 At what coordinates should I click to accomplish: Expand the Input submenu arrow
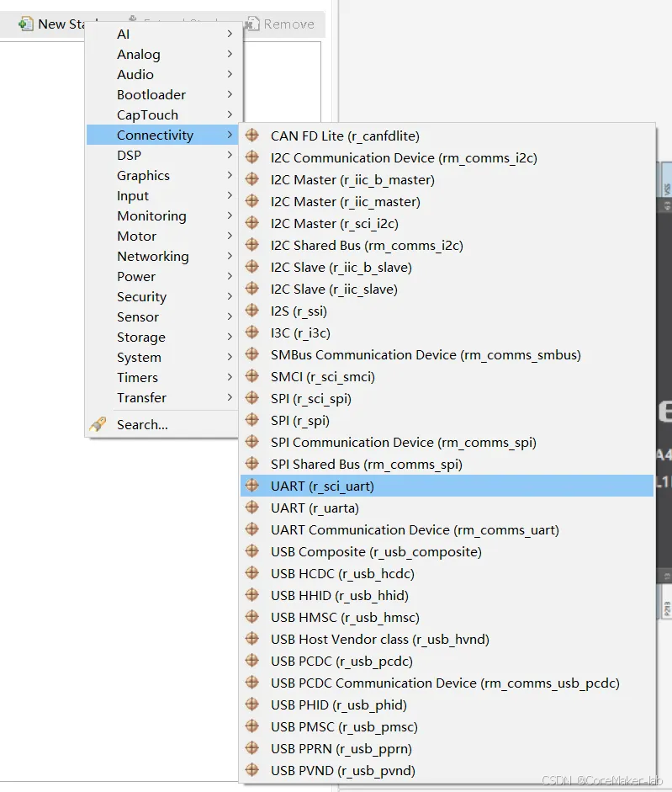pos(230,195)
